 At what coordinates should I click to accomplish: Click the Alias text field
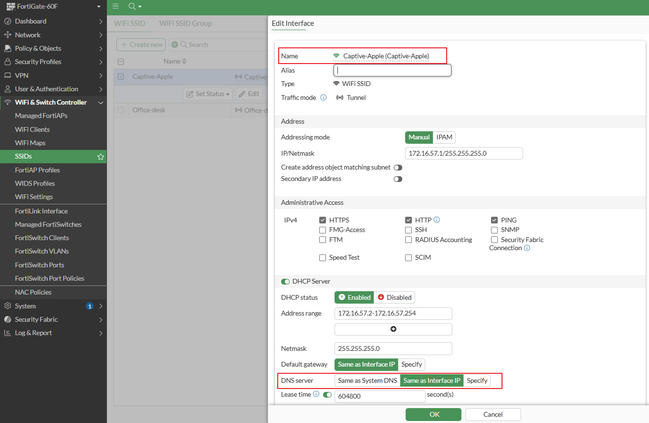coord(393,71)
